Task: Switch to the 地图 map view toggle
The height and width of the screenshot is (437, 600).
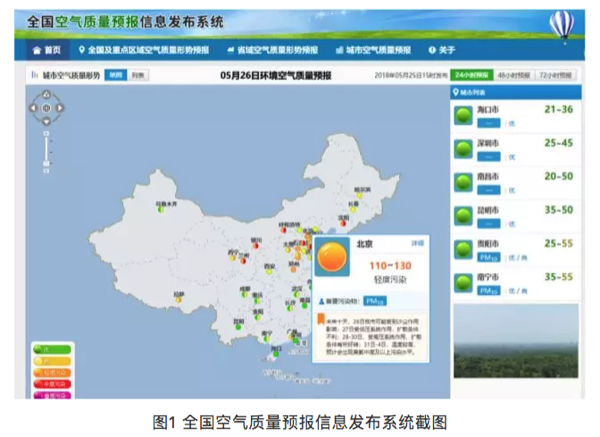Action: coord(116,75)
